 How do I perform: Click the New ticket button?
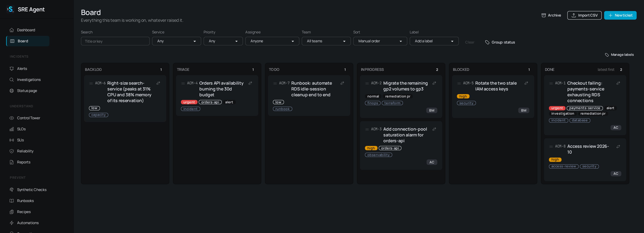620,15
